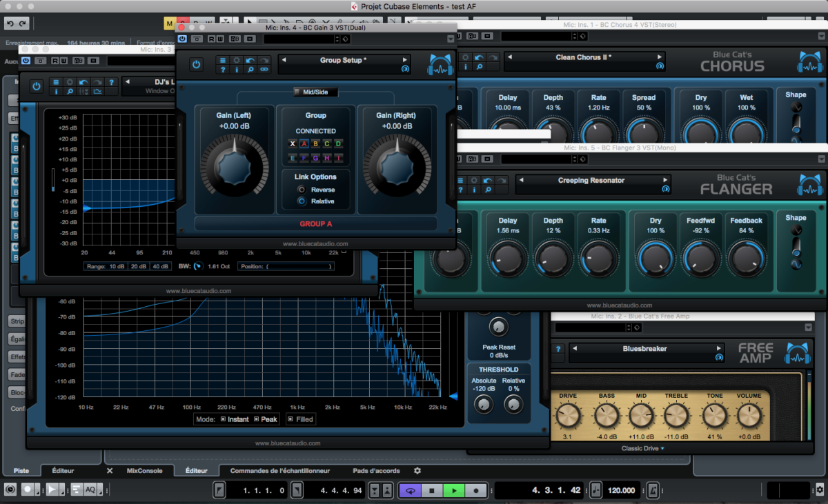Click the link icon in Gain plugin toolbar

264,70
